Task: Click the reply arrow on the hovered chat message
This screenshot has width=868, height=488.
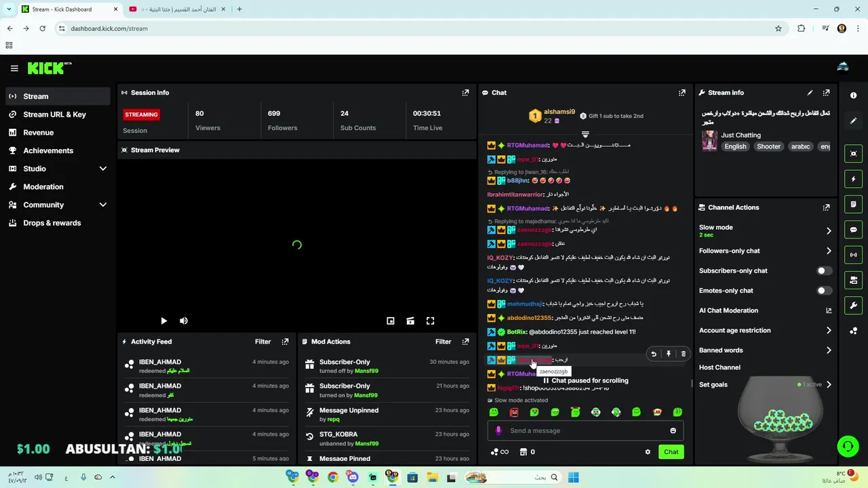Action: click(x=654, y=354)
